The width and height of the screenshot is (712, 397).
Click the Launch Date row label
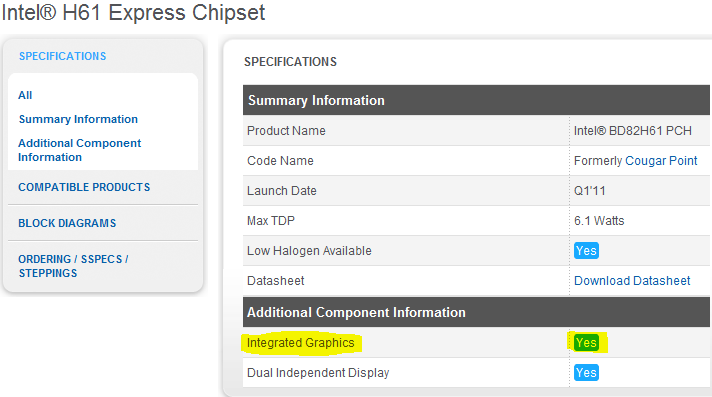coord(282,191)
